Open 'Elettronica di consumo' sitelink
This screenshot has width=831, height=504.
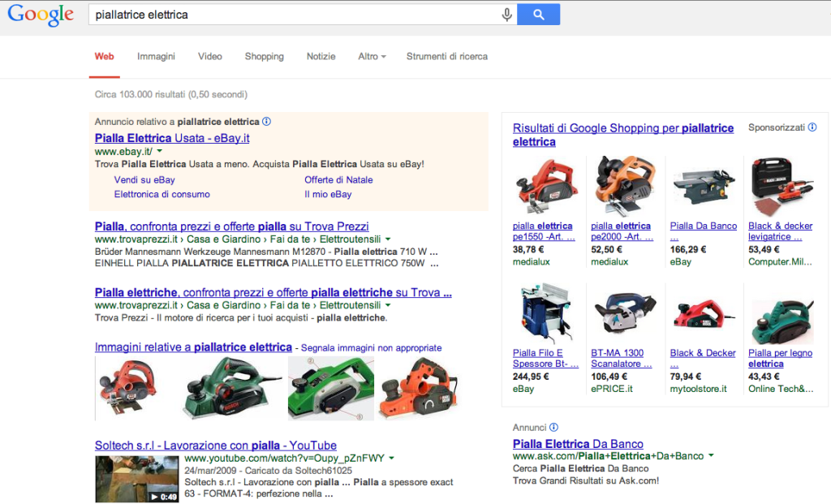[x=161, y=194]
